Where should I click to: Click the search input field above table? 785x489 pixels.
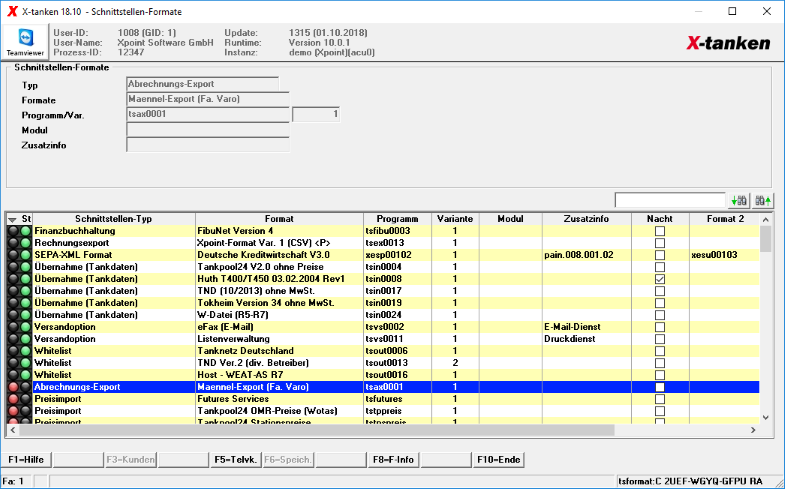click(670, 200)
